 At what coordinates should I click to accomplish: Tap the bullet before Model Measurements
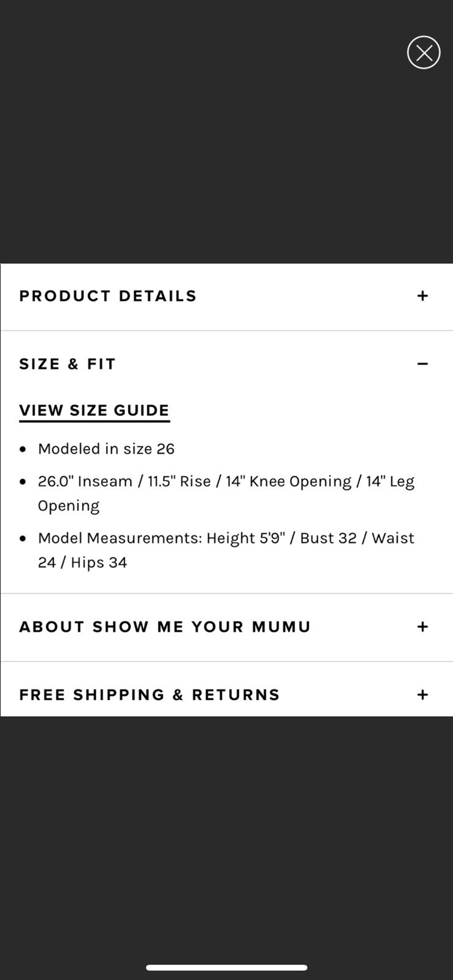pyautogui.click(x=23, y=539)
